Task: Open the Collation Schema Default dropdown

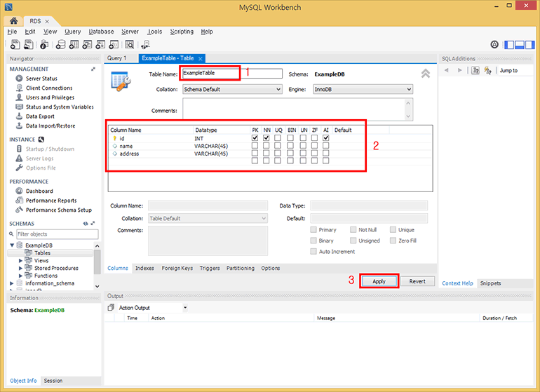Action: pos(231,90)
